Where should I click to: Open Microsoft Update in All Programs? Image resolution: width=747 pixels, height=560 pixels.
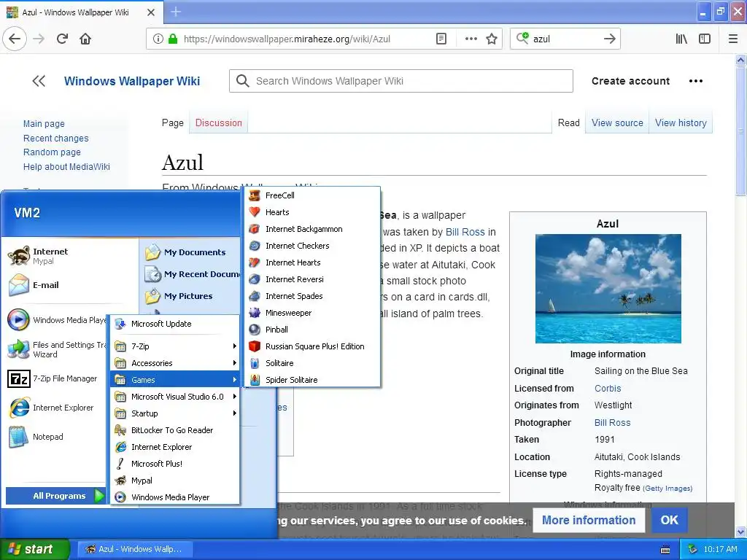[x=175, y=324]
